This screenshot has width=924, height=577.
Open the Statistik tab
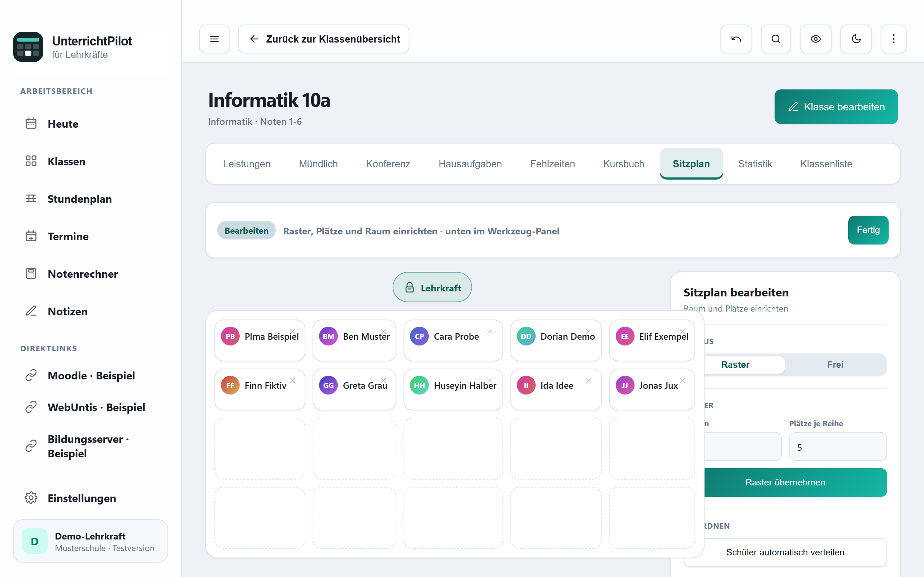[x=755, y=164]
